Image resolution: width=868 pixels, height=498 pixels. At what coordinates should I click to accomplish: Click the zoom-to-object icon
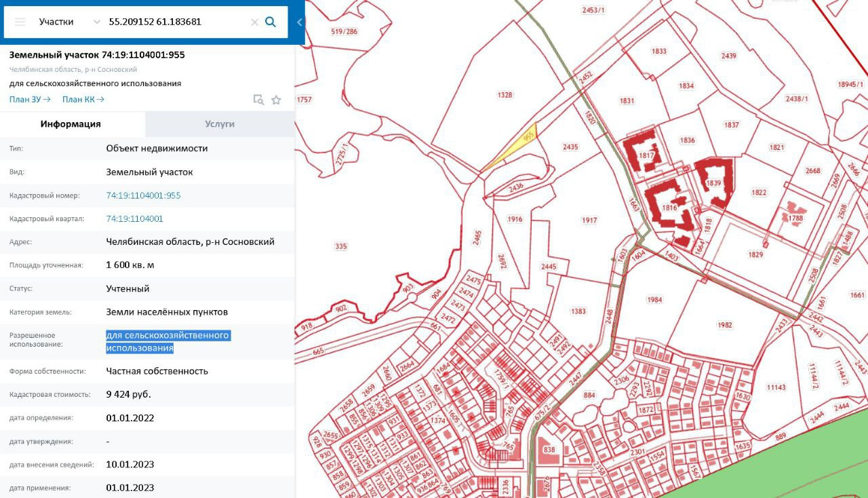click(x=258, y=100)
